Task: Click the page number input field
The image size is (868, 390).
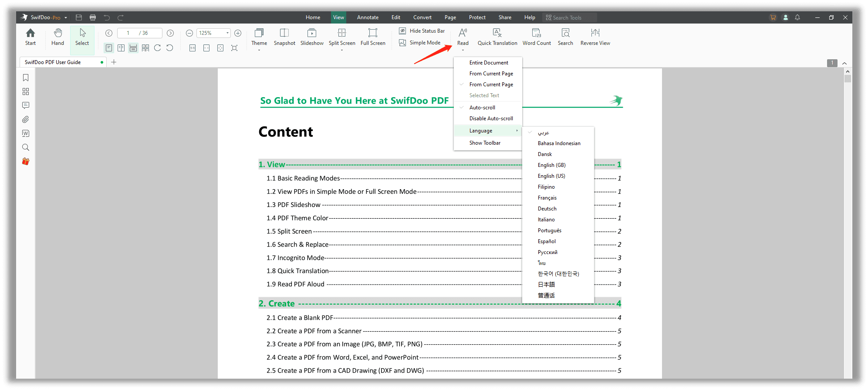Action: pyautogui.click(x=139, y=33)
